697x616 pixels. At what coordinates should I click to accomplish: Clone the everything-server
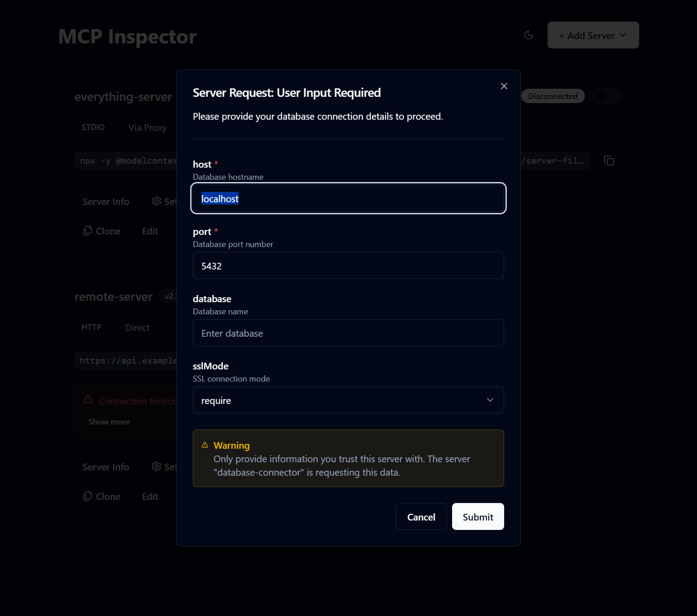[x=102, y=231]
